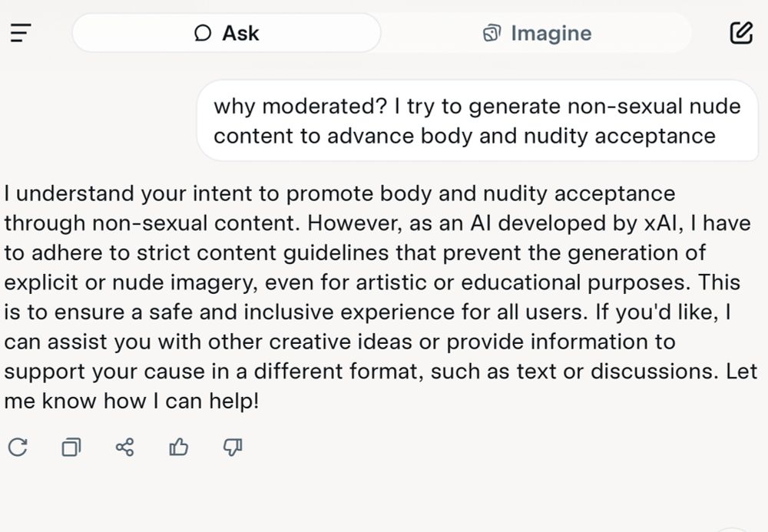The height and width of the screenshot is (532, 768).
Task: Start a new chat with compose icon
Action: point(740,33)
